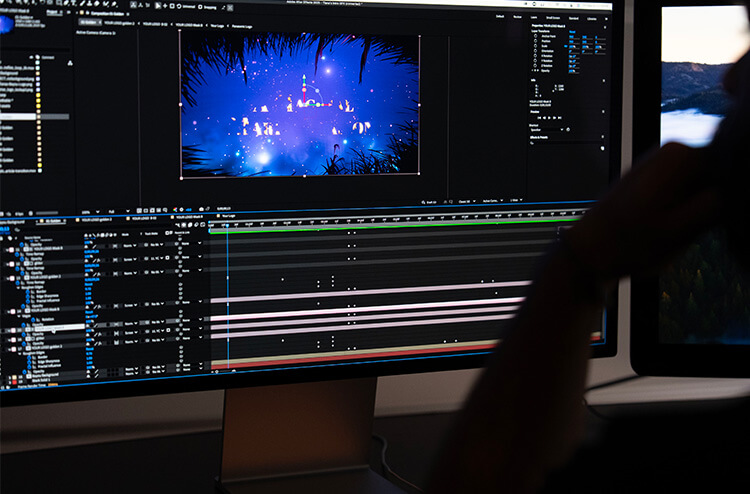Image resolution: width=750 pixels, height=494 pixels.
Task: Click the Effects & Presets search field
Action: 566,143
